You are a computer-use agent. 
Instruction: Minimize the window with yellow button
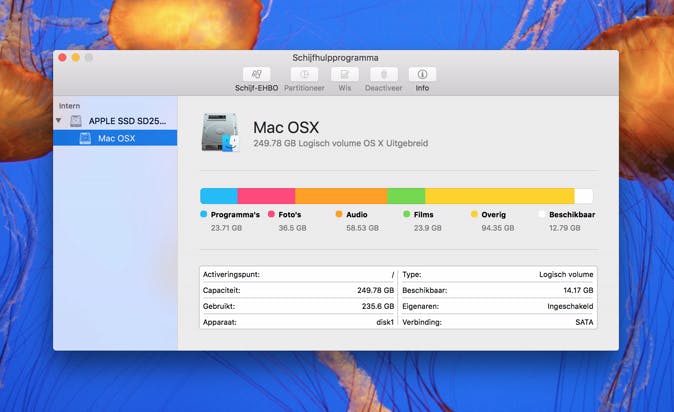coord(76,58)
